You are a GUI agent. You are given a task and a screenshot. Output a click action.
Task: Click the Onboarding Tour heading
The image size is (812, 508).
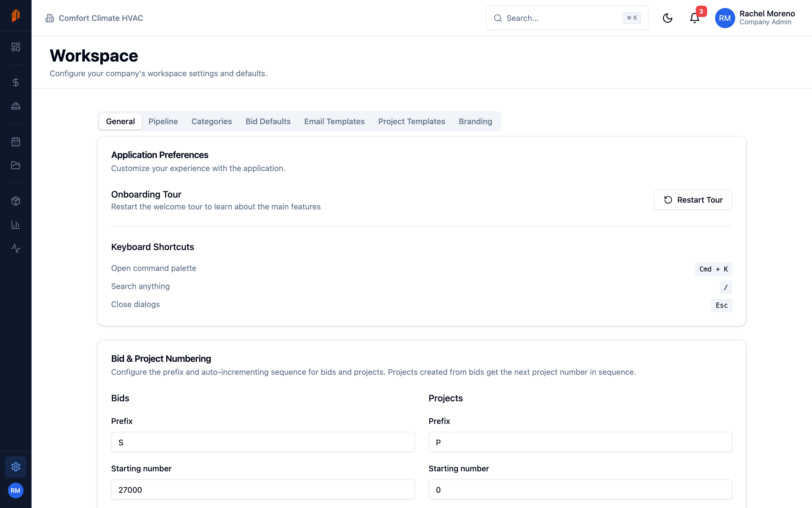tap(146, 194)
